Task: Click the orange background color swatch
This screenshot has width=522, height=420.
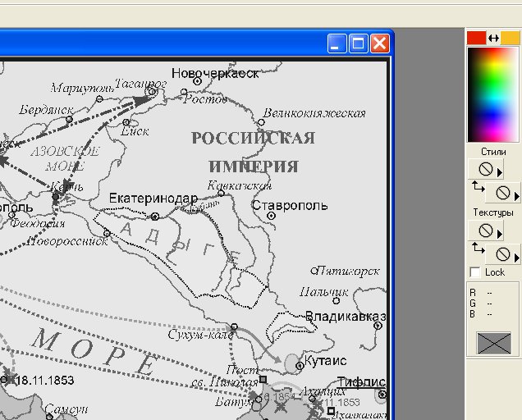Action: pos(511,38)
